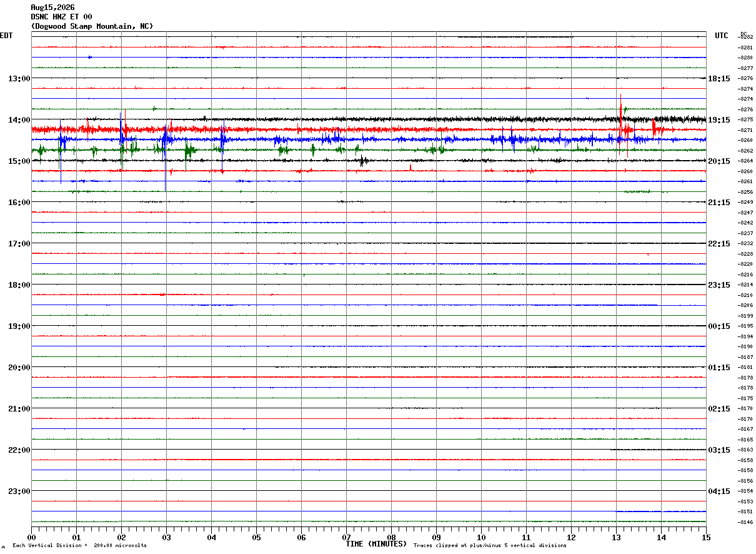
Task: Click the "15:00" EDT time label
Action: pyautogui.click(x=19, y=161)
